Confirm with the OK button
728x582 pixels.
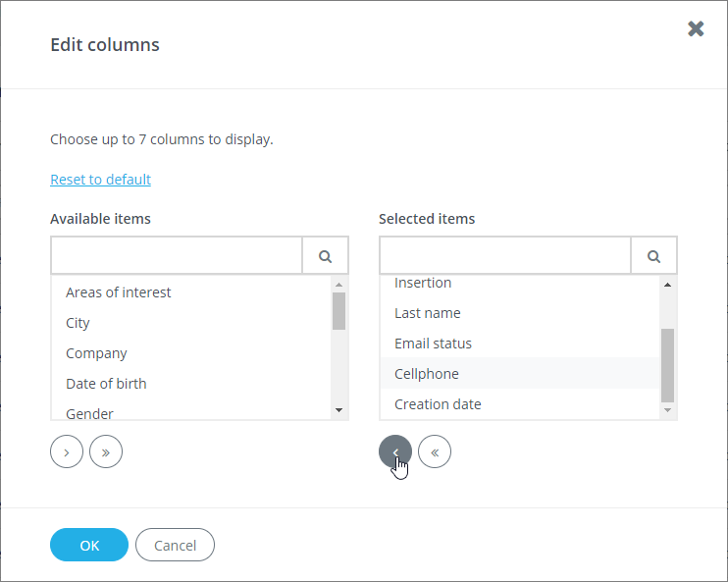89,545
